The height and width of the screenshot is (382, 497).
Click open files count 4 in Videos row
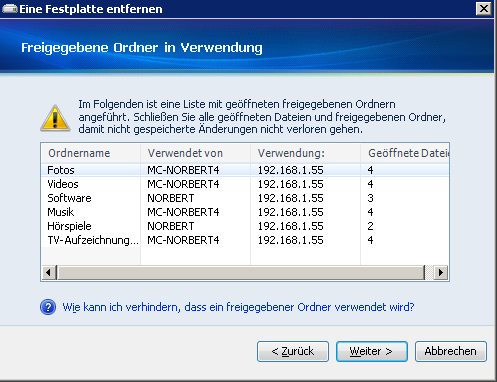pos(370,184)
